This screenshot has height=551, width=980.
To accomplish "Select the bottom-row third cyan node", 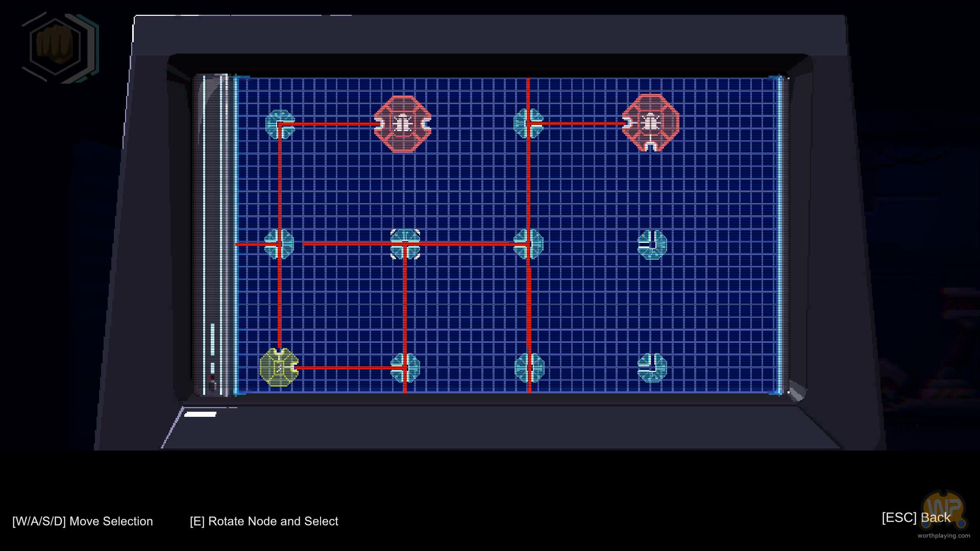I will pyautogui.click(x=529, y=367).
